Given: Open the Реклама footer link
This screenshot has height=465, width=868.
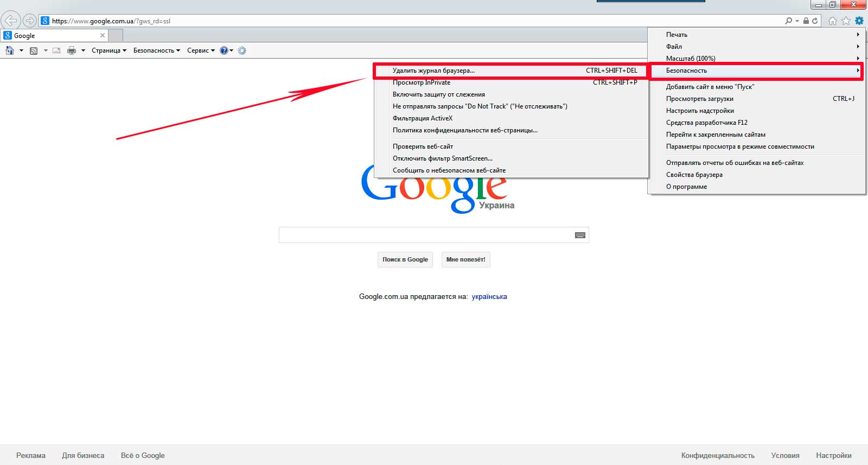Looking at the screenshot, I should pyautogui.click(x=31, y=455).
